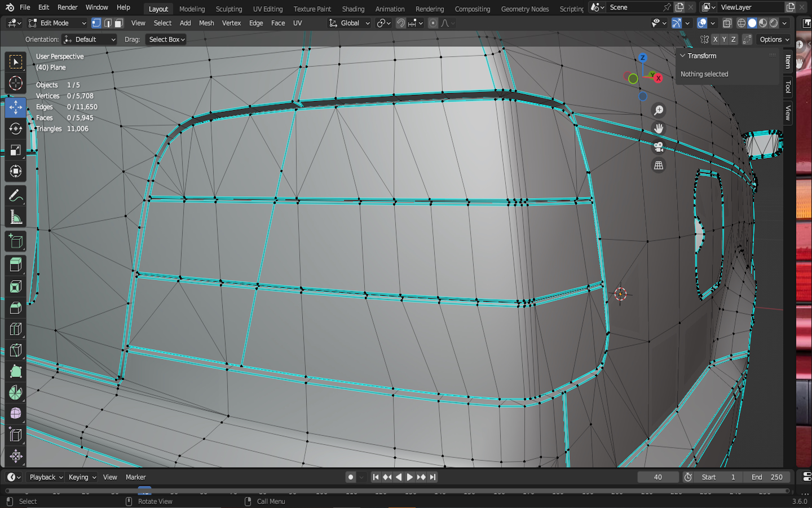812x508 pixels.
Task: Switch perspective/orthographic with grid gizmo
Action: (x=659, y=165)
